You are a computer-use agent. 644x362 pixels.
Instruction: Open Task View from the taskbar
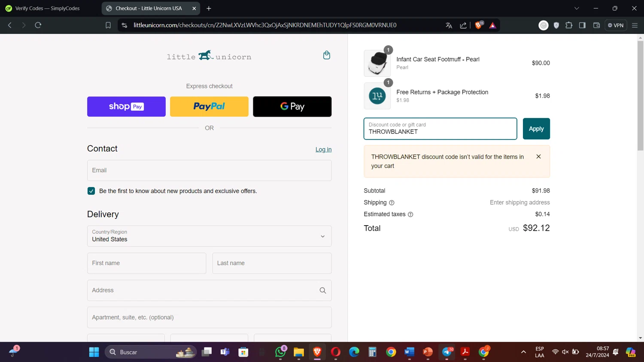click(207, 352)
